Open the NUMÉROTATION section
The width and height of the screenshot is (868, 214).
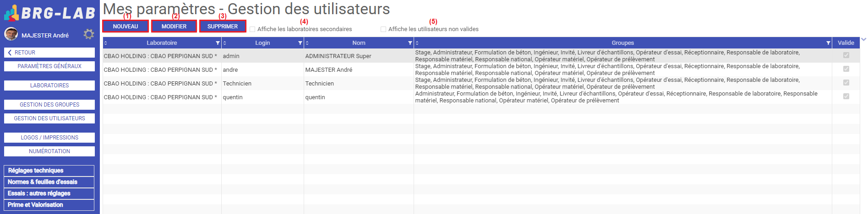(49, 151)
